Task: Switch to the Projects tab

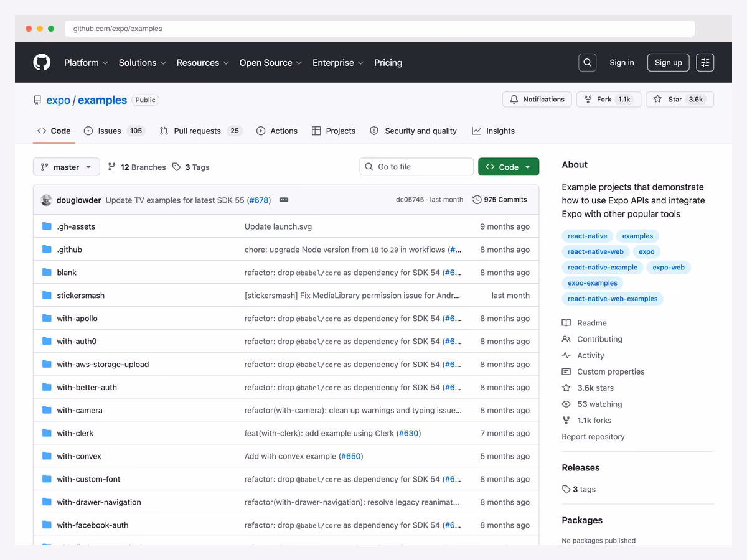Action: tap(334, 131)
